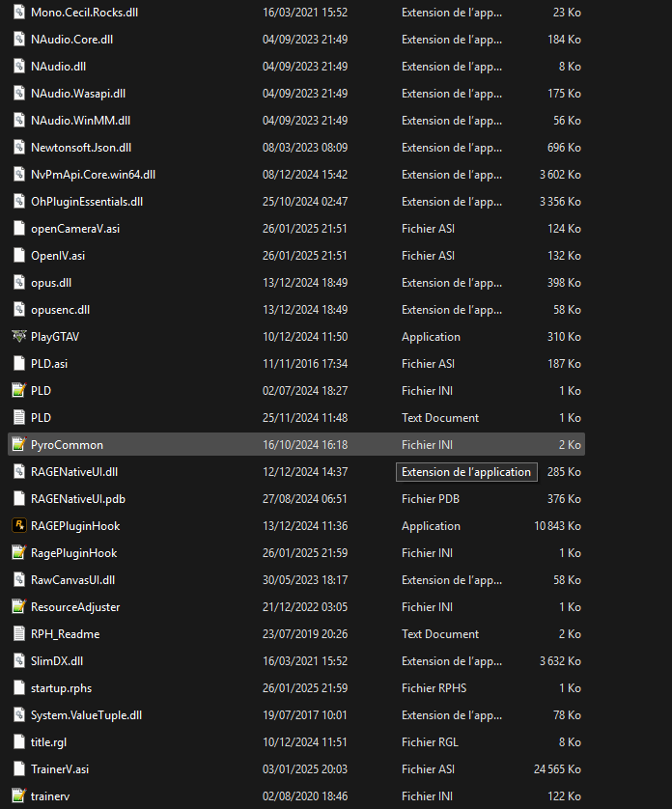Select the RagePluginHook INI file name
This screenshot has width=672, height=809.
coord(74,553)
